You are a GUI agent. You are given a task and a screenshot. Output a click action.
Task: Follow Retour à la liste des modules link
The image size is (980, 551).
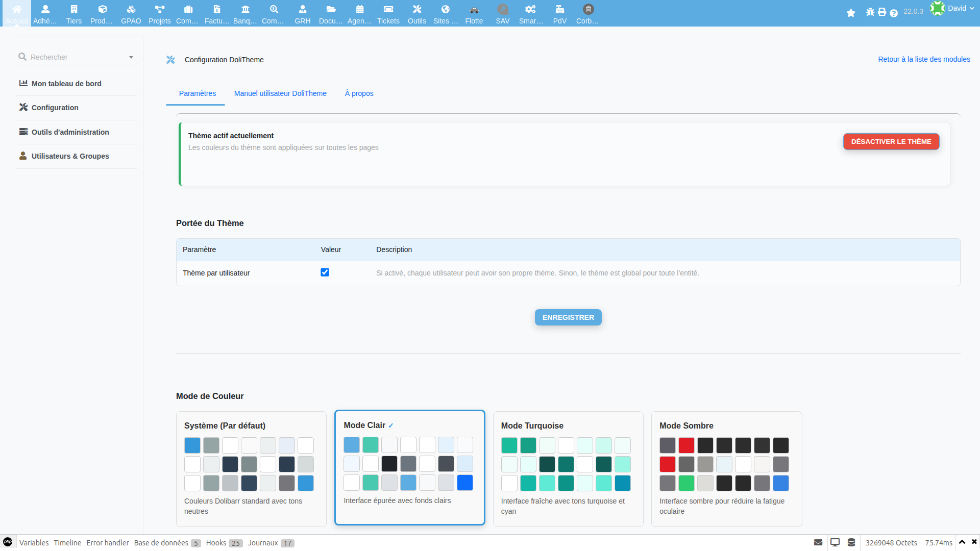pos(924,59)
